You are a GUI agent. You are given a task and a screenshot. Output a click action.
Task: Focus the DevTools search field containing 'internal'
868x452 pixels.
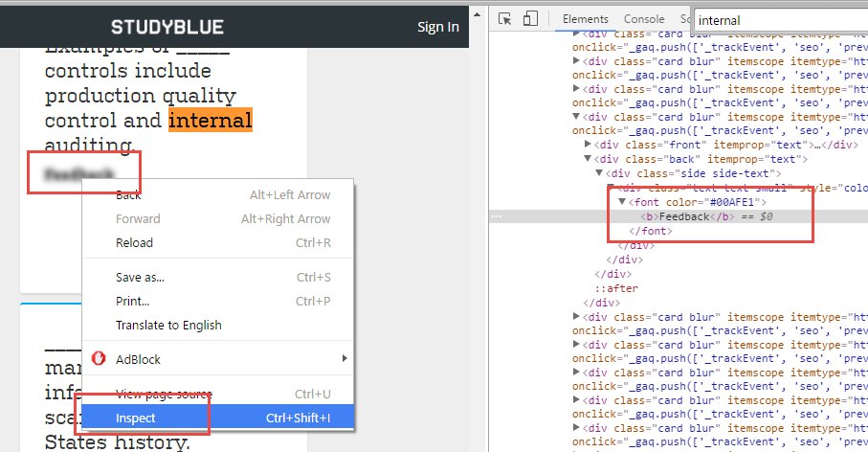(781, 20)
